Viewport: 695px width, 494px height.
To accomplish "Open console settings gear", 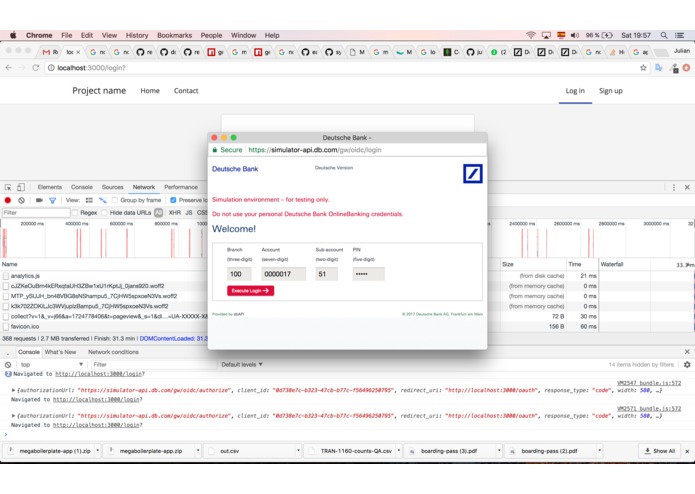I will pos(687,365).
